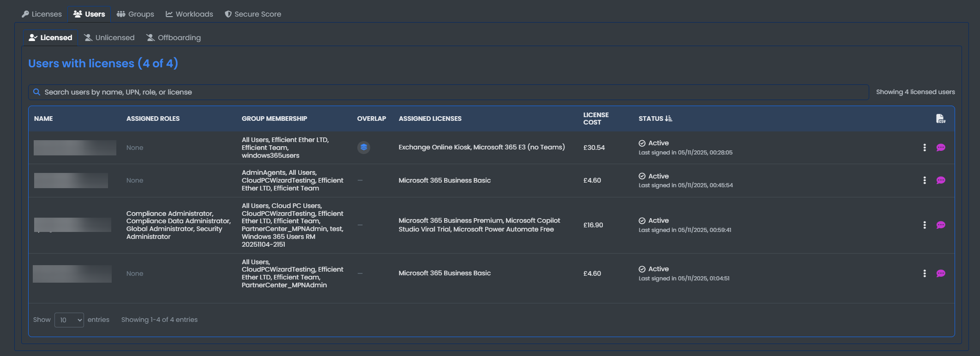Select the Users tab
980x356 pixels.
(x=89, y=14)
